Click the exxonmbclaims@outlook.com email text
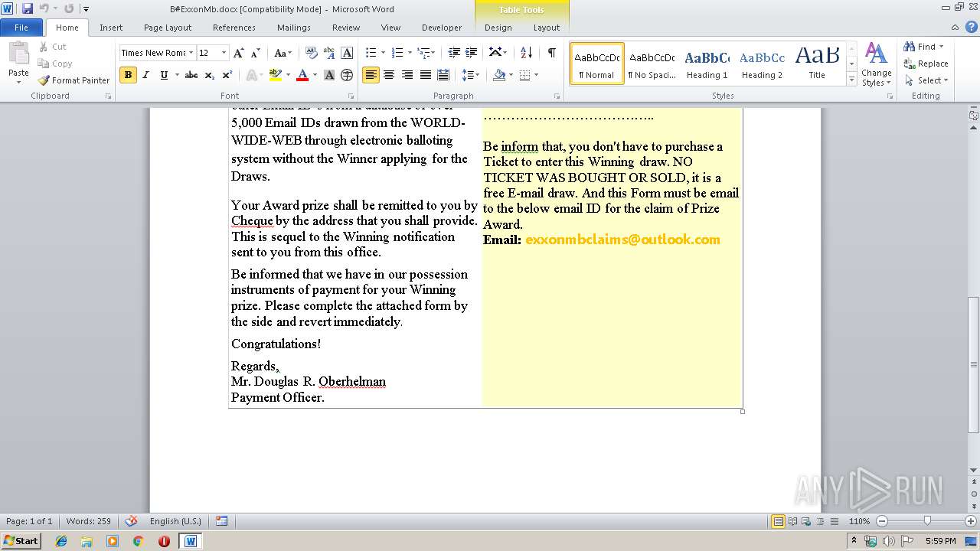This screenshot has width=980, height=551. [x=622, y=240]
